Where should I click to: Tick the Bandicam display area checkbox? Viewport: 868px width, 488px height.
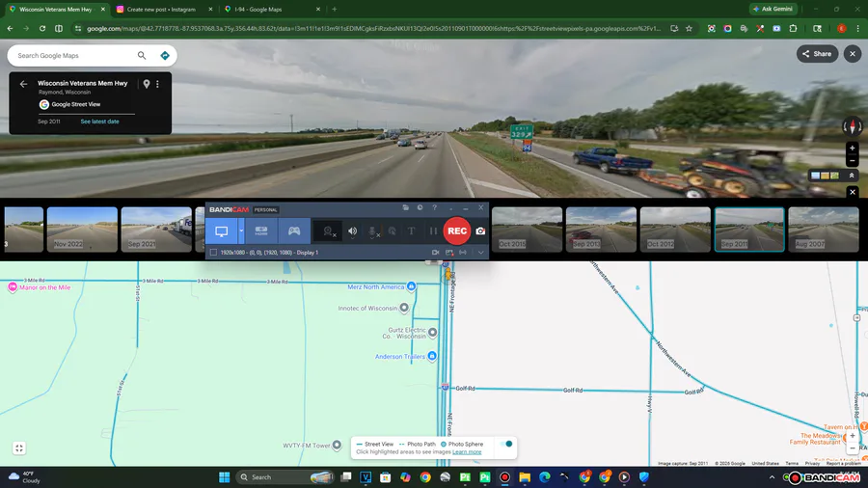pyautogui.click(x=213, y=253)
